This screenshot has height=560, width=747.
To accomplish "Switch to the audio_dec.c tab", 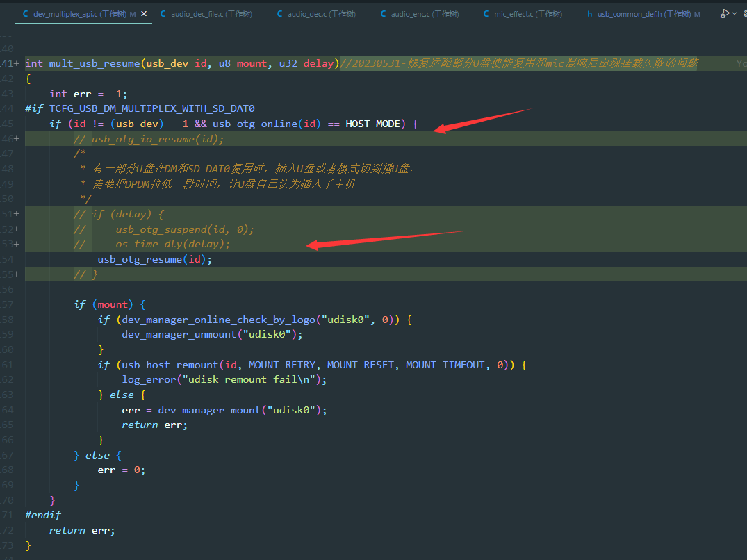I will pyautogui.click(x=316, y=14).
